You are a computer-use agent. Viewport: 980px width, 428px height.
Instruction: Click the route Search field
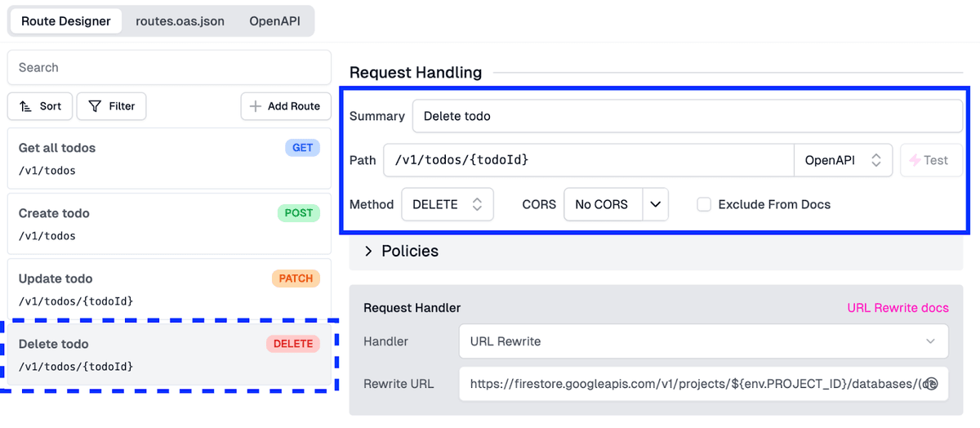pyautogui.click(x=169, y=68)
